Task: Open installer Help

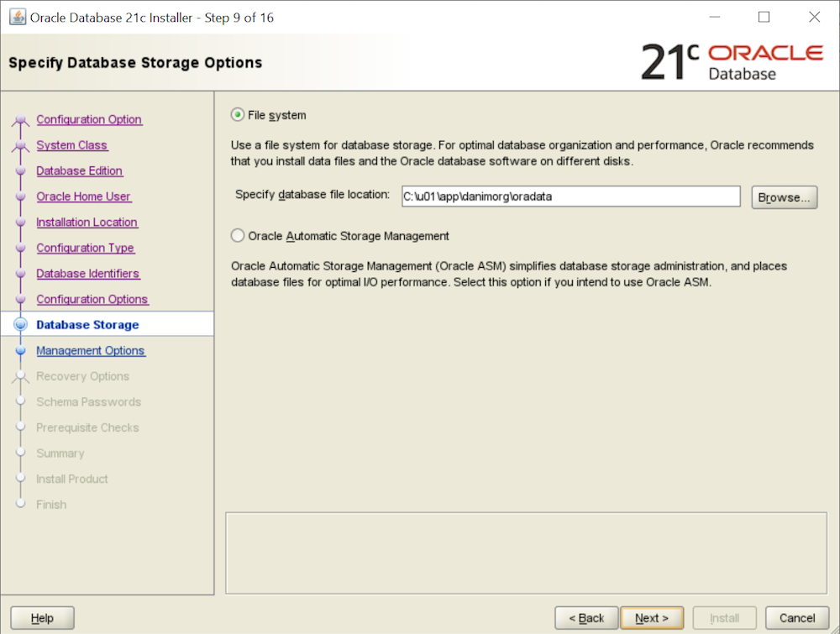Action: pos(42,618)
